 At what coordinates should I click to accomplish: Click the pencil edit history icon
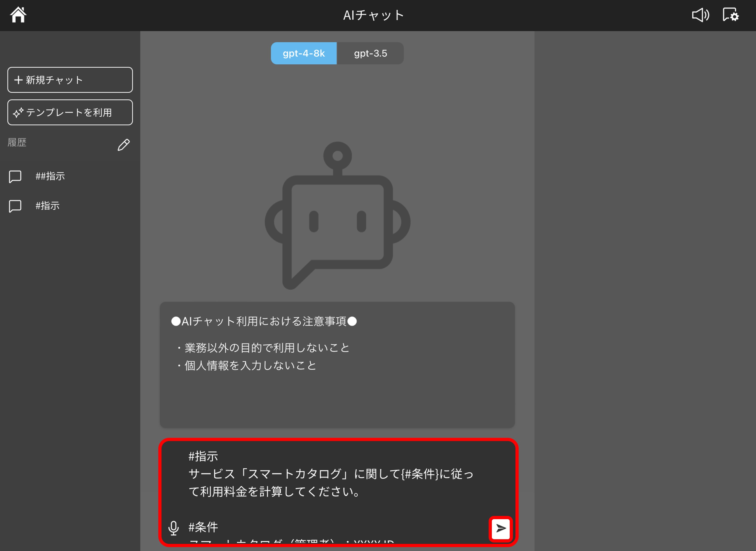tap(123, 145)
